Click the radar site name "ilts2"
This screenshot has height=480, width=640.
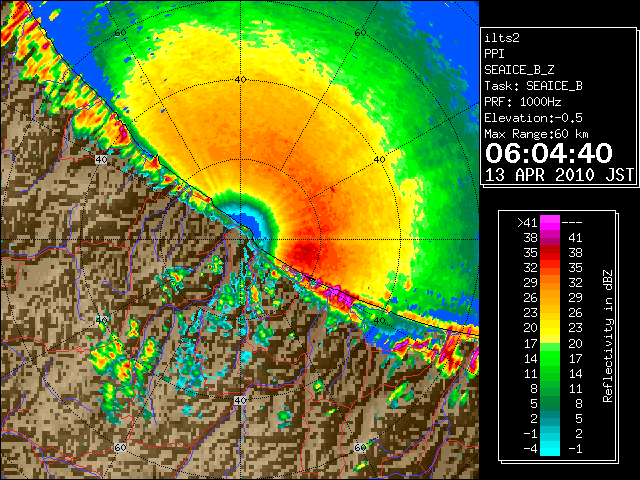[x=502, y=38]
